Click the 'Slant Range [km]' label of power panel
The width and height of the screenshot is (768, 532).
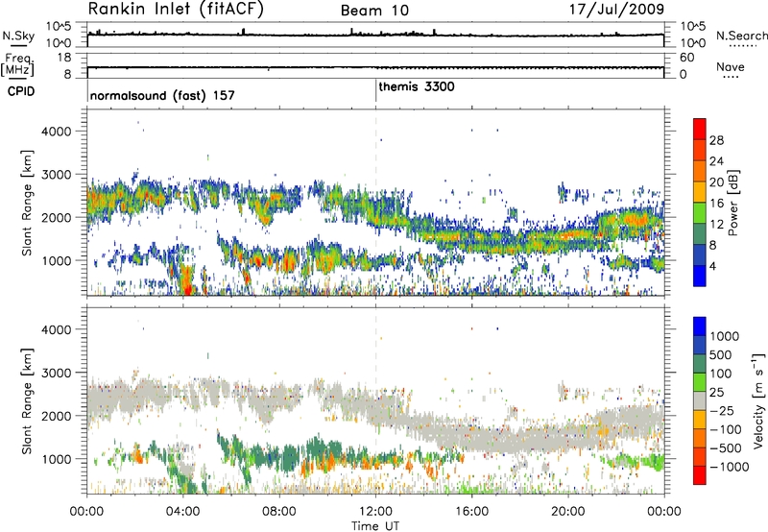27,203
